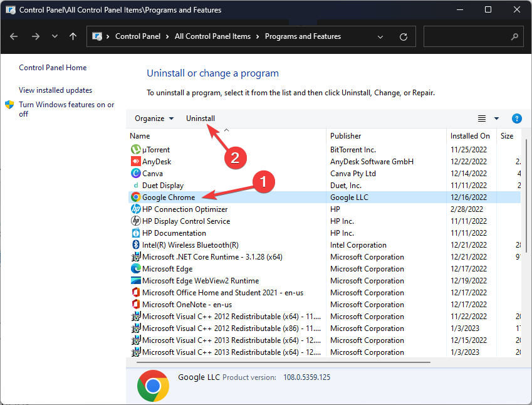Click the Microsoft Edge icon
532x405 pixels.
click(x=136, y=268)
